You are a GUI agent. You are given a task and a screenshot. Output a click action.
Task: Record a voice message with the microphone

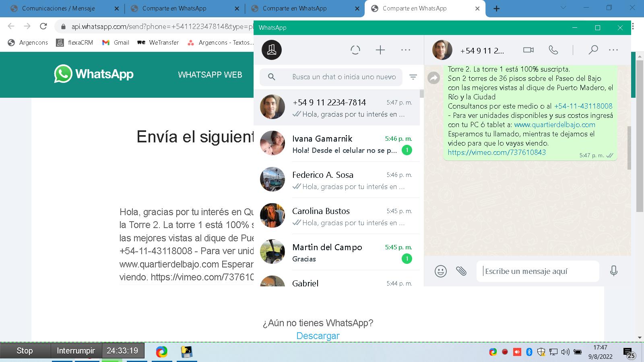613,271
